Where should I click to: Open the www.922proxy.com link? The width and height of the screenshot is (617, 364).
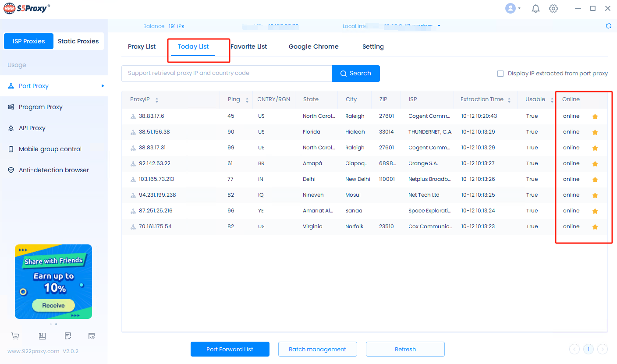(x=33, y=351)
